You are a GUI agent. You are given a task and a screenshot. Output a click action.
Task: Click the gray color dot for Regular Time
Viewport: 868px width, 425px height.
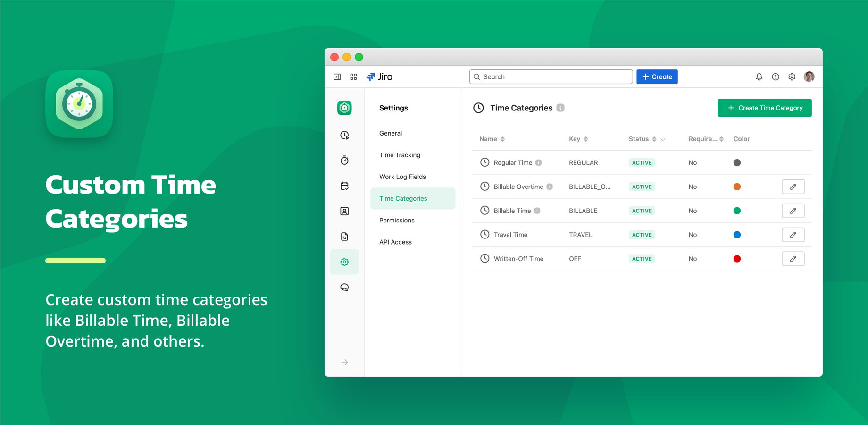737,162
